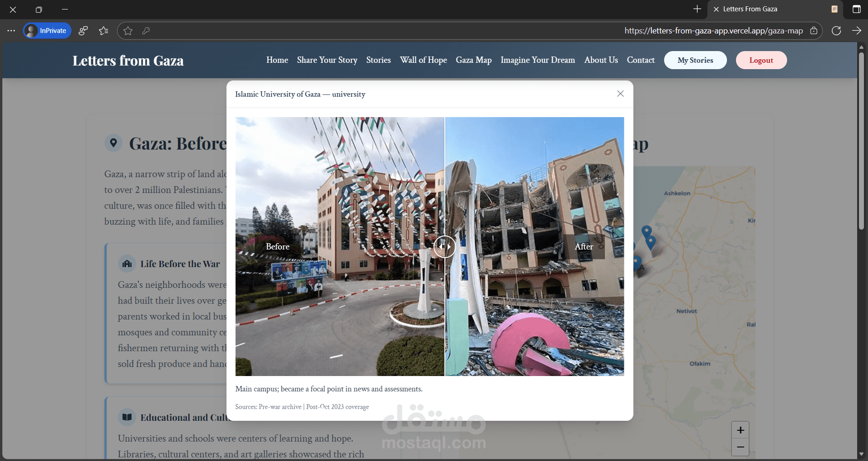Go to Share Your Story
Screen dimensions: 868x461
tap(327, 60)
